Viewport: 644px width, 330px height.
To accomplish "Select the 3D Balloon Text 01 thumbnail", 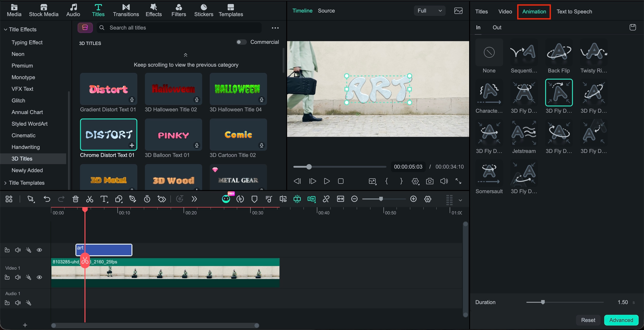I will pos(173,135).
